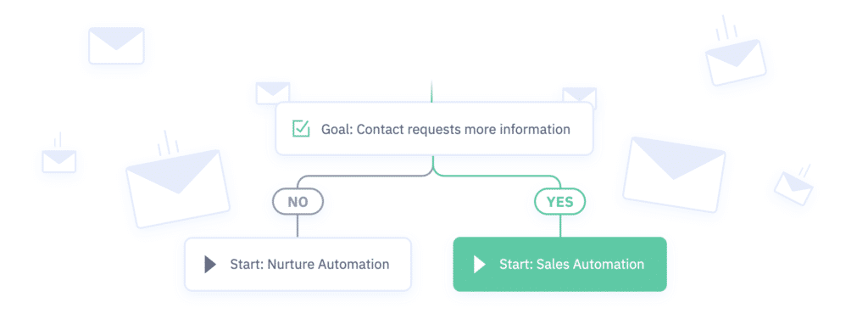The height and width of the screenshot is (319, 868).
Task: Click the dark play icon for Nurture Automation
Action: click(210, 264)
